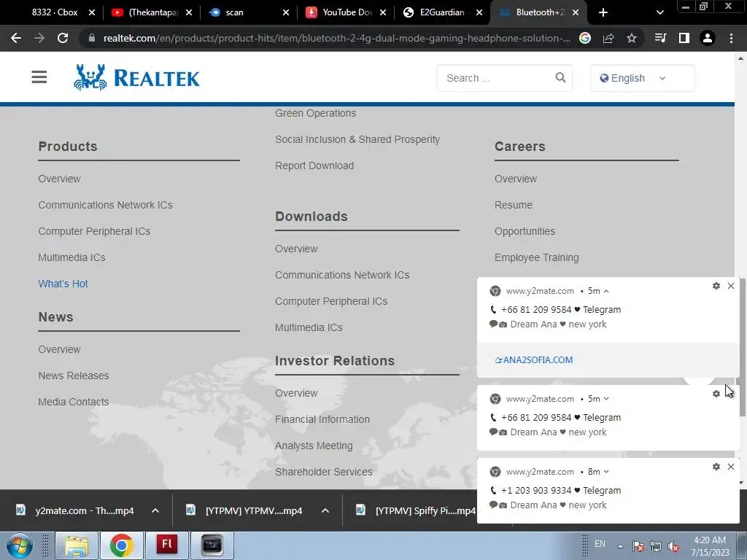Close the 8332 Cbox tab
Viewport: 747px width, 560px height.
(x=92, y=12)
